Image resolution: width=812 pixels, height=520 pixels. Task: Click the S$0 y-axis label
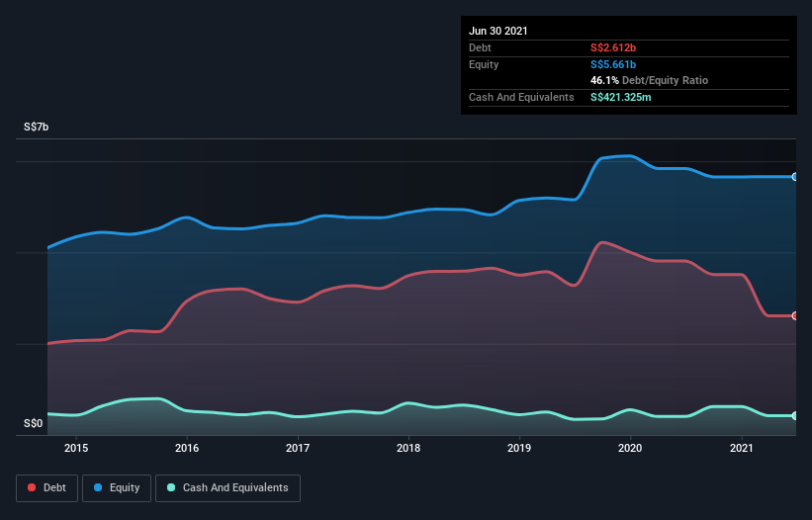pyautogui.click(x=34, y=424)
